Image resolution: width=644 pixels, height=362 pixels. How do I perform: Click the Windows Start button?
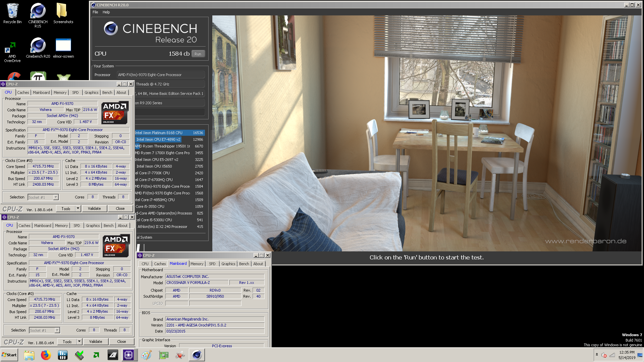click(9, 355)
